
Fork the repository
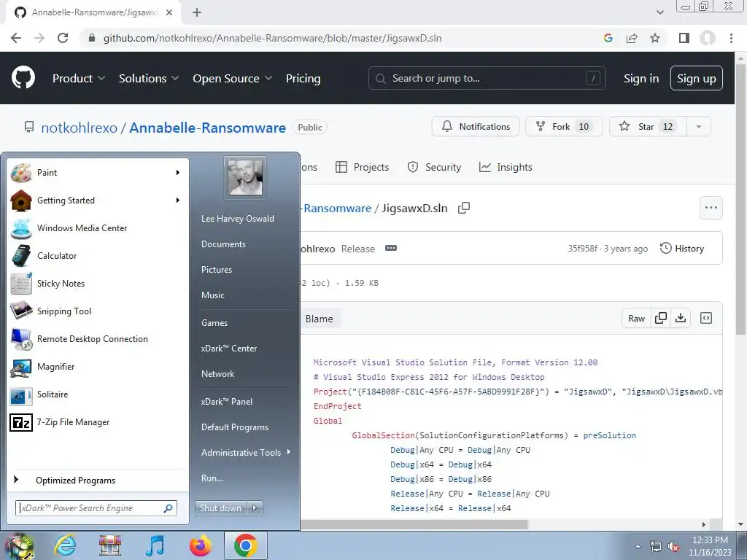[x=564, y=127]
